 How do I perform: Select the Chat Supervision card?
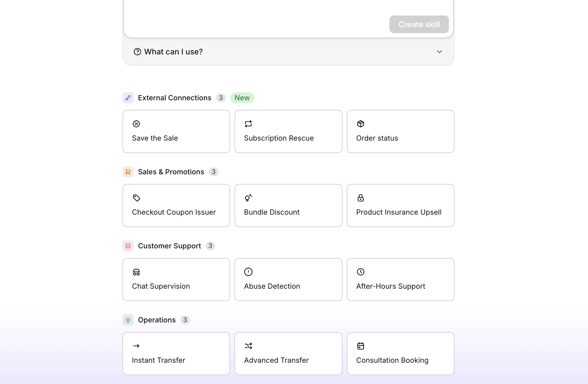click(x=176, y=280)
